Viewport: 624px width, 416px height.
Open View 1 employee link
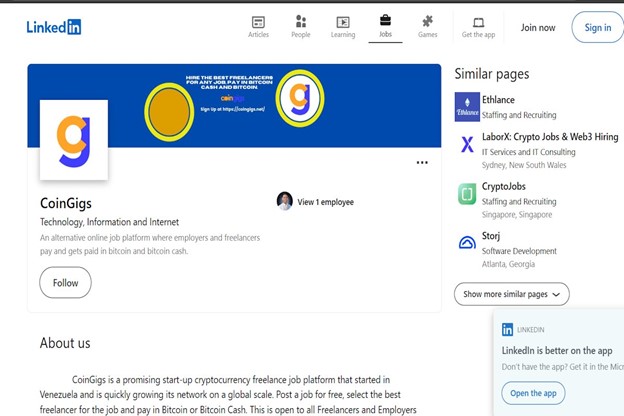pyautogui.click(x=326, y=202)
